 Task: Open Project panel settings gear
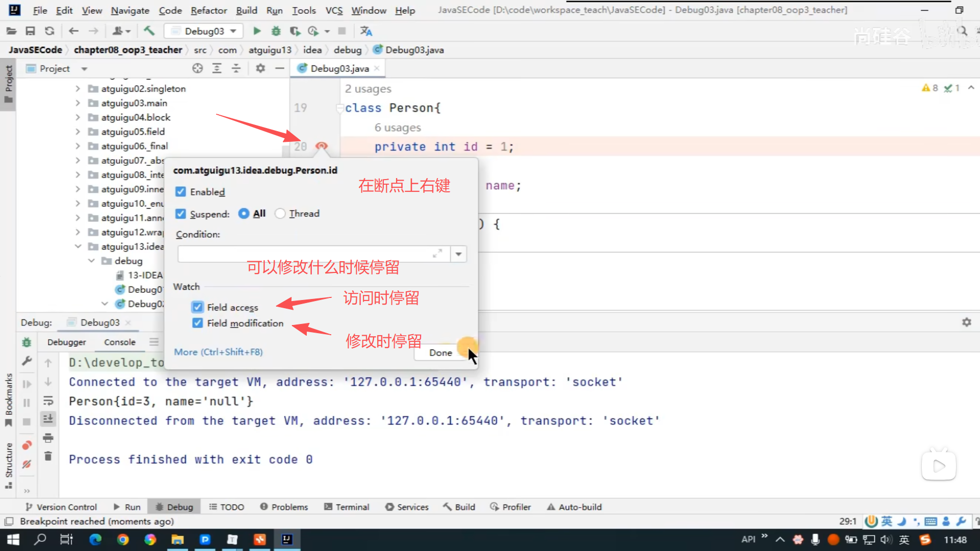(x=260, y=68)
